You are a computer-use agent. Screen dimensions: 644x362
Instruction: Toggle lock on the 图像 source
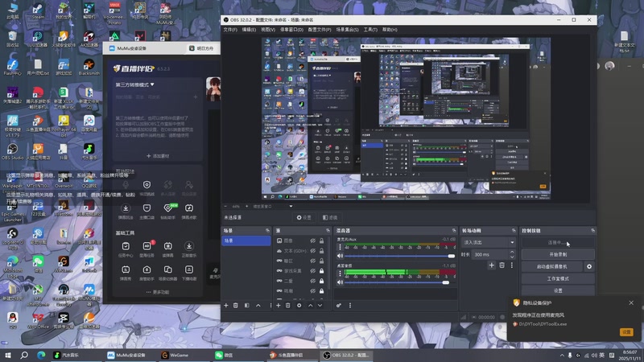[x=321, y=241]
